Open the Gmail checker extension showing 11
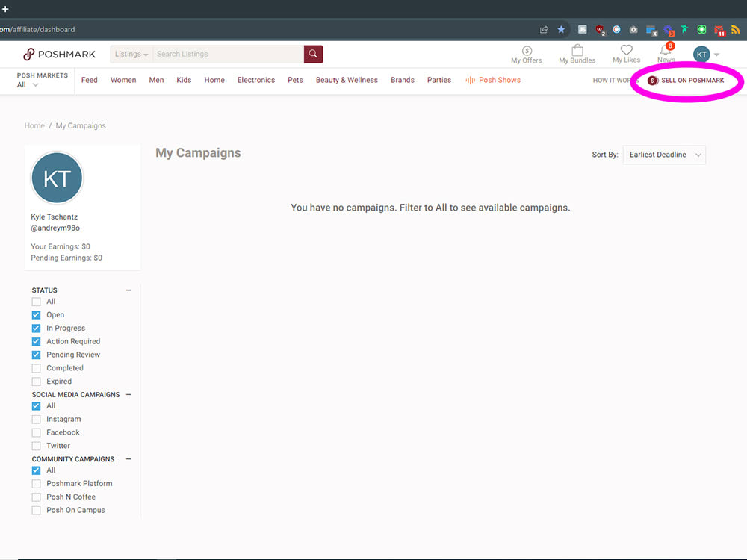Viewport: 747px width, 560px height. [x=719, y=31]
